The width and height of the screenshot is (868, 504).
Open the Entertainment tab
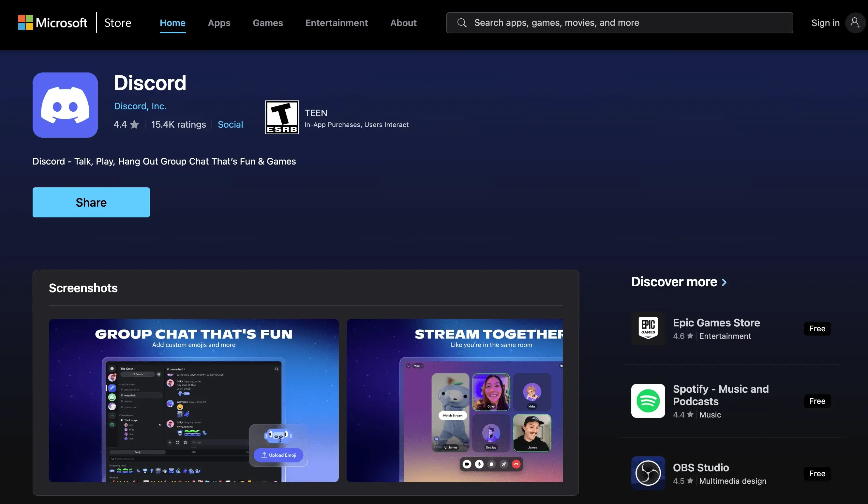coord(337,23)
